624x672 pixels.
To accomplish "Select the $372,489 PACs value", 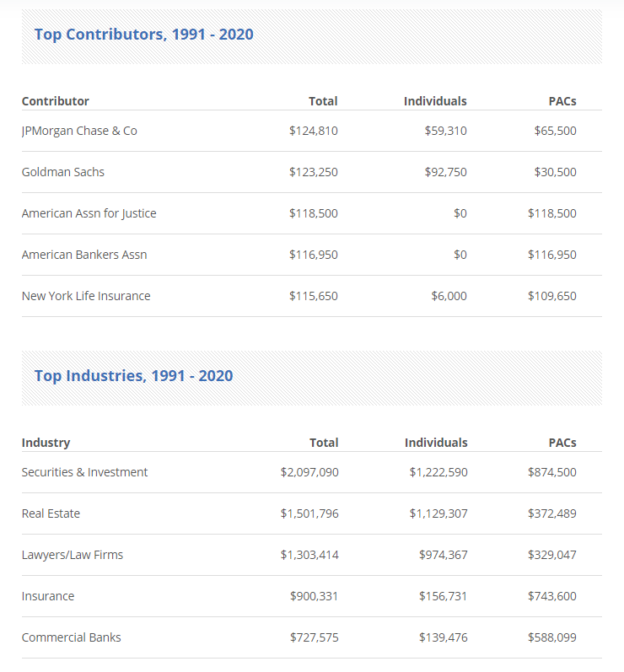I will 552,513.
